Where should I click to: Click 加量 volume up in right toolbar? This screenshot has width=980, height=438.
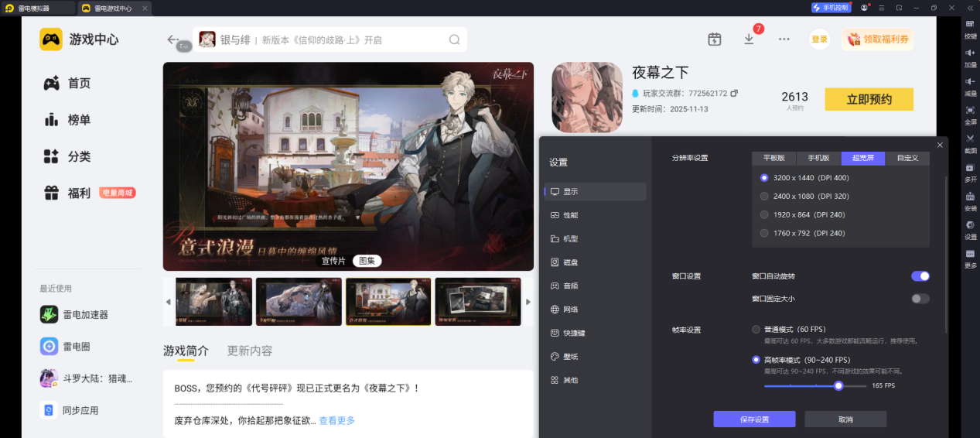click(x=970, y=58)
